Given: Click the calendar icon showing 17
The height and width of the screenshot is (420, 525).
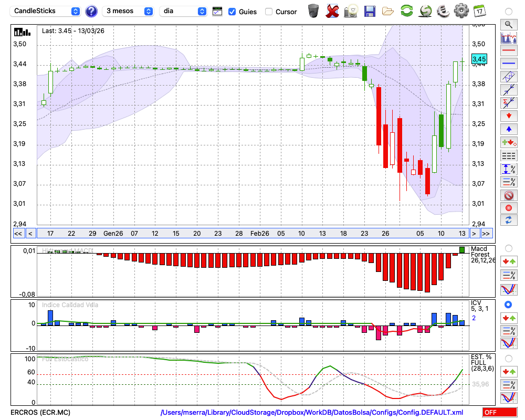Looking at the screenshot, I should click(479, 10).
